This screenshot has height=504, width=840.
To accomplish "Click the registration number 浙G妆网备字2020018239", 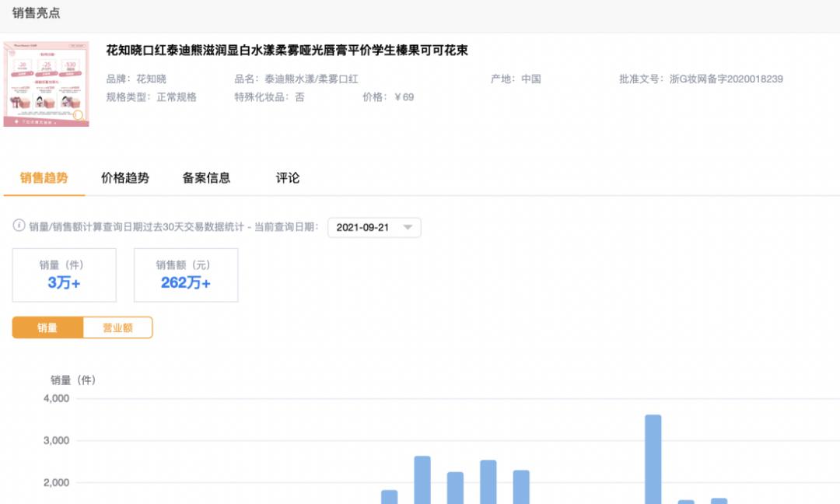I will (x=727, y=79).
